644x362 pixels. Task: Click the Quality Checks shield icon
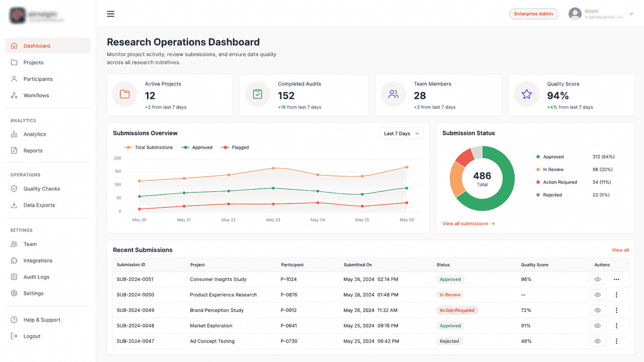[x=14, y=189]
